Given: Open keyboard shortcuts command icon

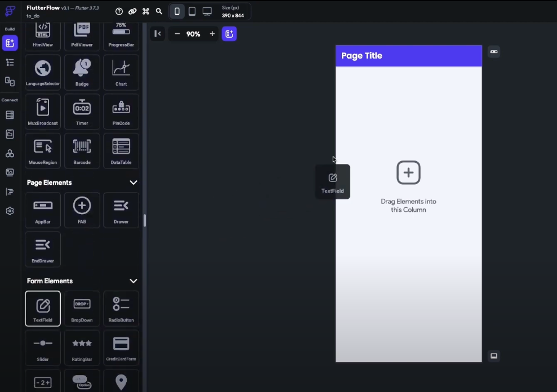Looking at the screenshot, I should pyautogui.click(x=146, y=11).
